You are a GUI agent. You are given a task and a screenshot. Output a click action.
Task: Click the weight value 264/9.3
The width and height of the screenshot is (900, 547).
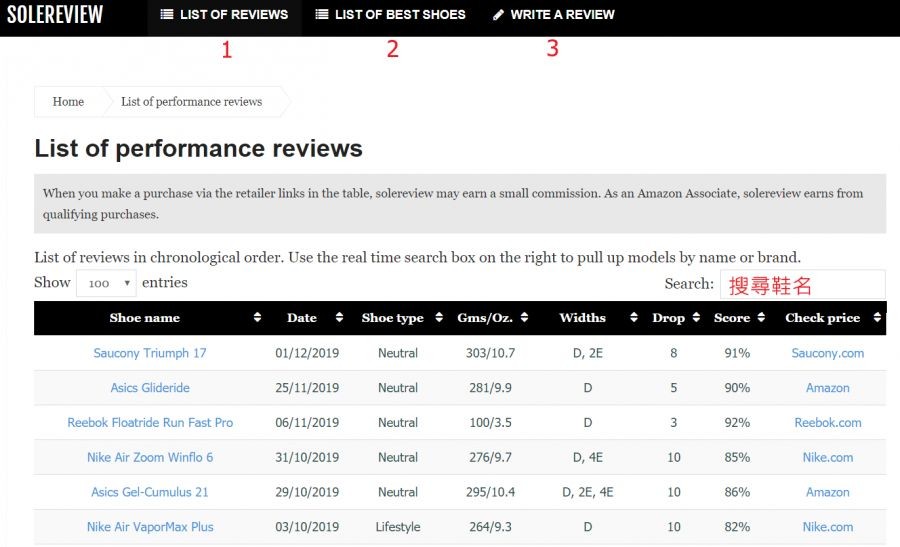click(x=490, y=527)
